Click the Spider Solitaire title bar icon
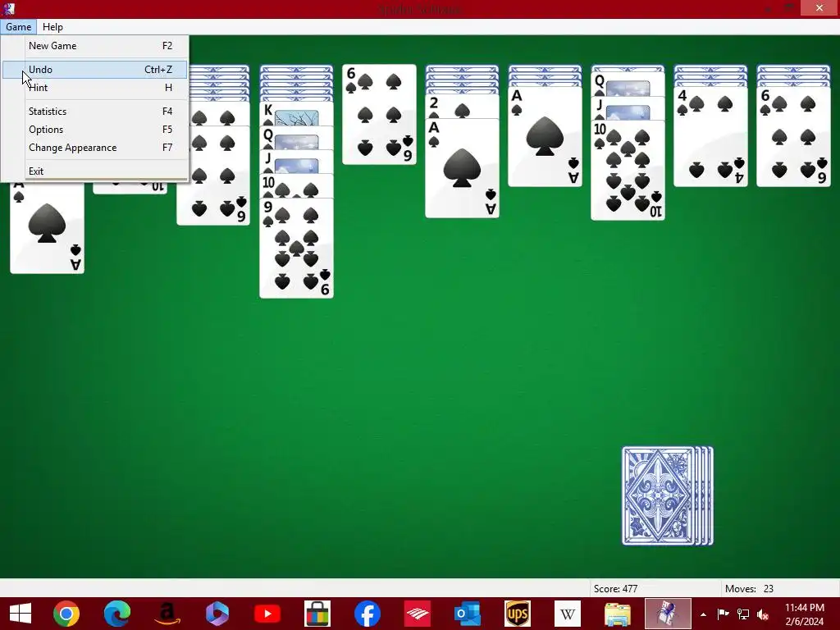 (x=8, y=8)
